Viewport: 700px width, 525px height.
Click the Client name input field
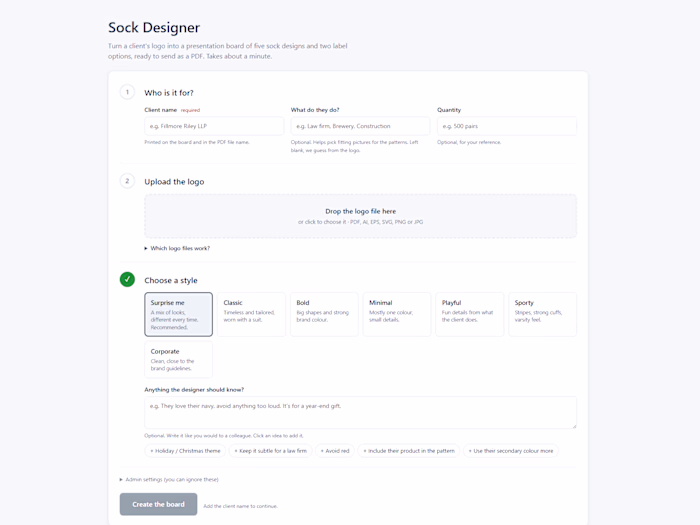(x=214, y=126)
